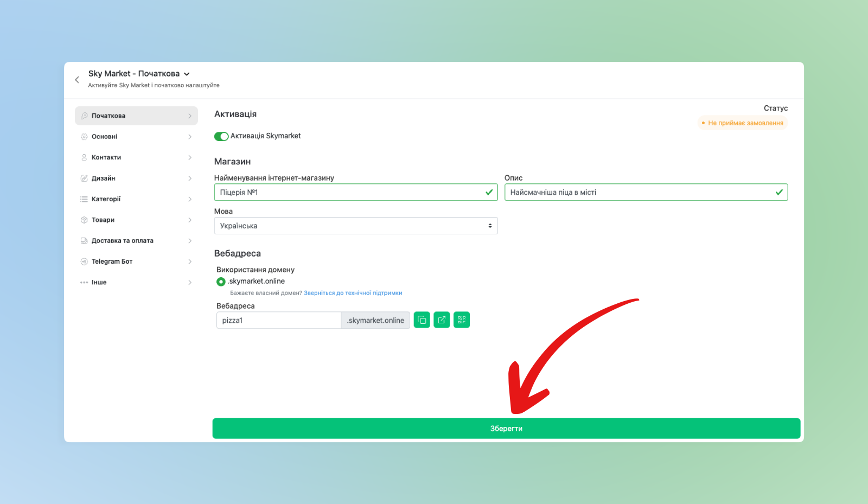Viewport: 868px width, 504px height.
Task: Click the back arrow icon in header
Action: click(x=77, y=80)
